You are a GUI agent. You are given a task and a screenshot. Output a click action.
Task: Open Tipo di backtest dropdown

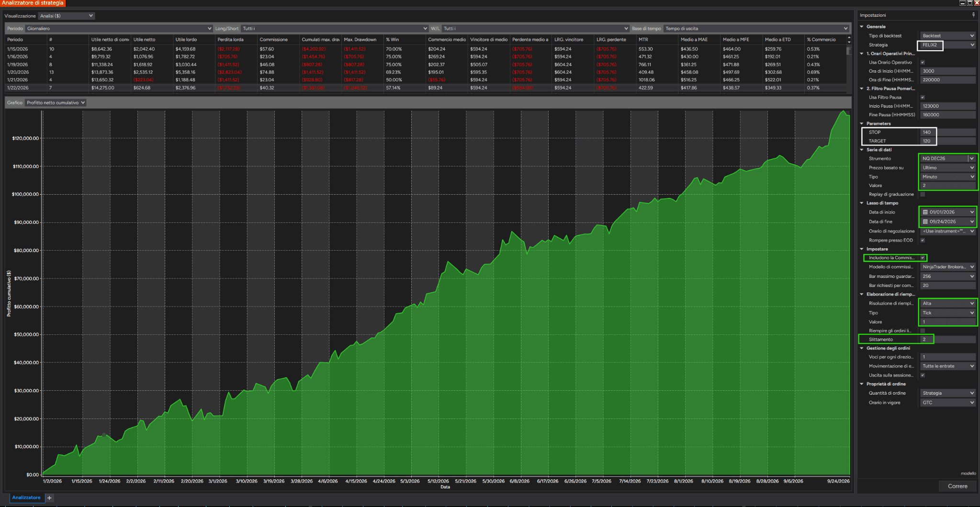pos(948,36)
